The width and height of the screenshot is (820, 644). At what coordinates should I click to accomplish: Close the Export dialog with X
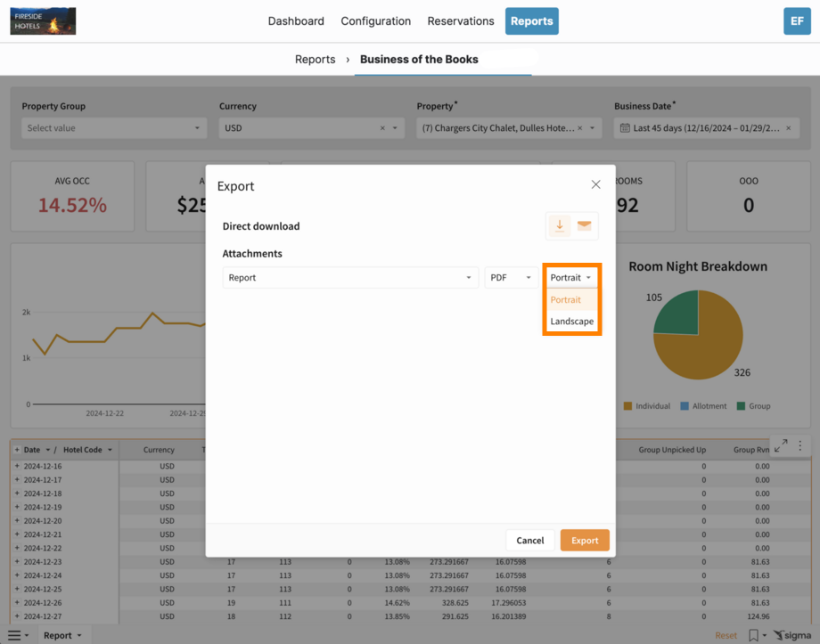595,184
